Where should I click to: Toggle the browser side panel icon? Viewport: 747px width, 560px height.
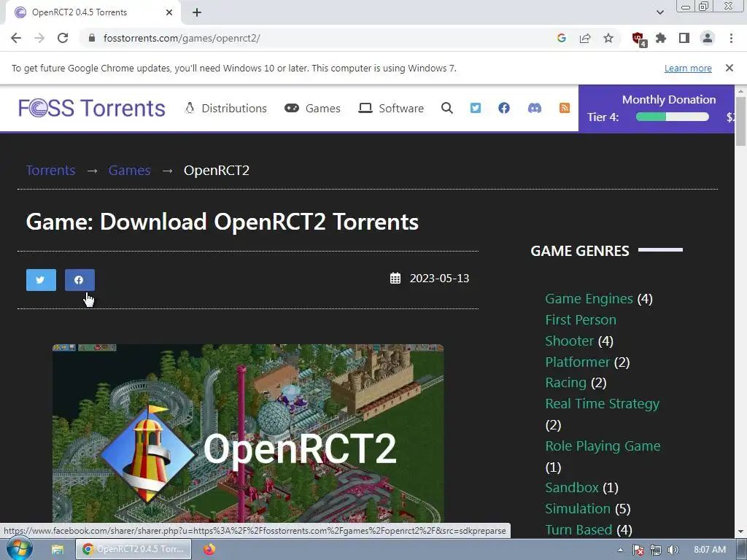pos(684,38)
